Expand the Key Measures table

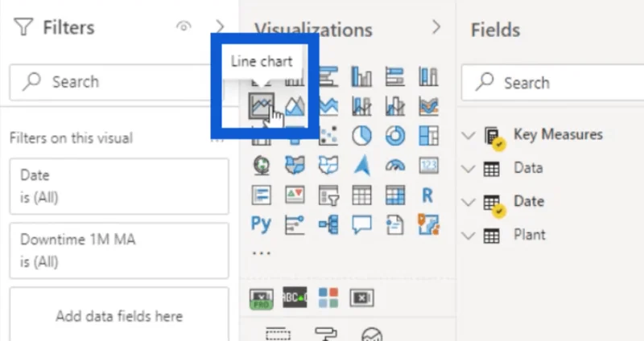469,135
